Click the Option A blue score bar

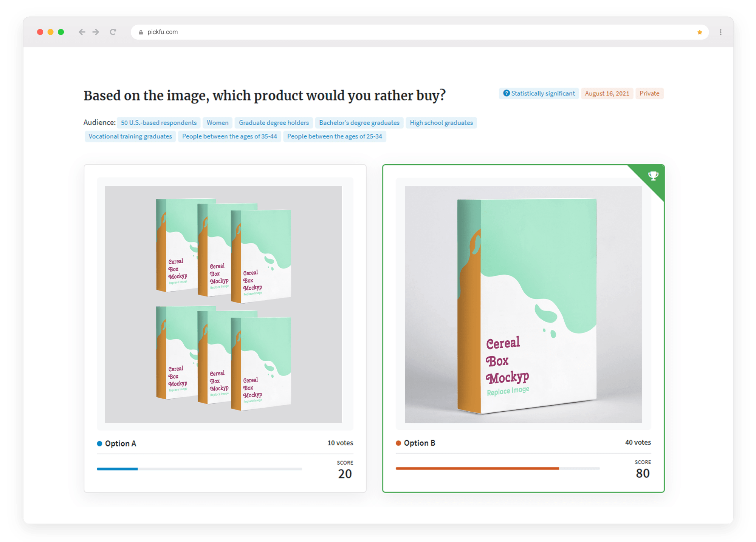pos(117,469)
